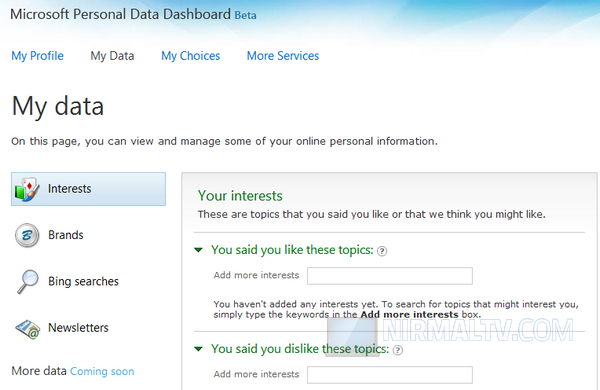
Task: Click the Interests cards-and-brush icon
Action: coord(27,189)
